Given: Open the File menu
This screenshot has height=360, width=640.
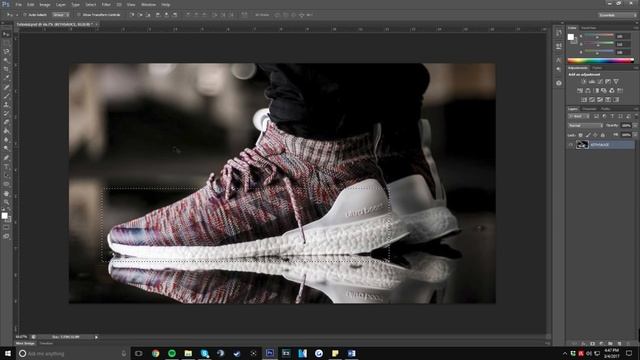Looking at the screenshot, I should coord(18,4).
